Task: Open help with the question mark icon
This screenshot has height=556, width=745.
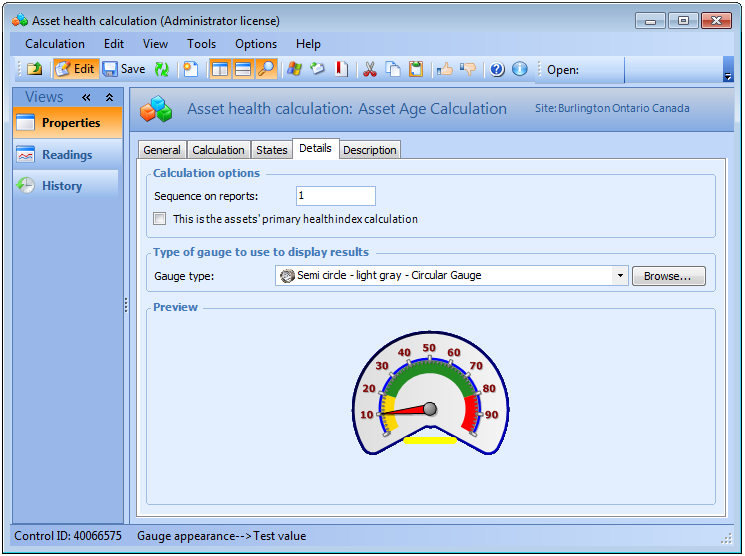Action: [x=497, y=70]
